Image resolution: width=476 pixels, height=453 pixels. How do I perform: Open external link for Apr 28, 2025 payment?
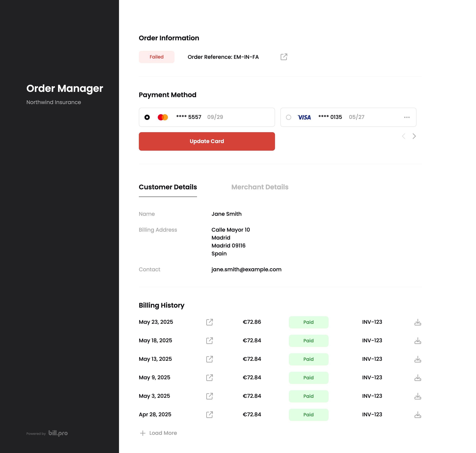(209, 415)
